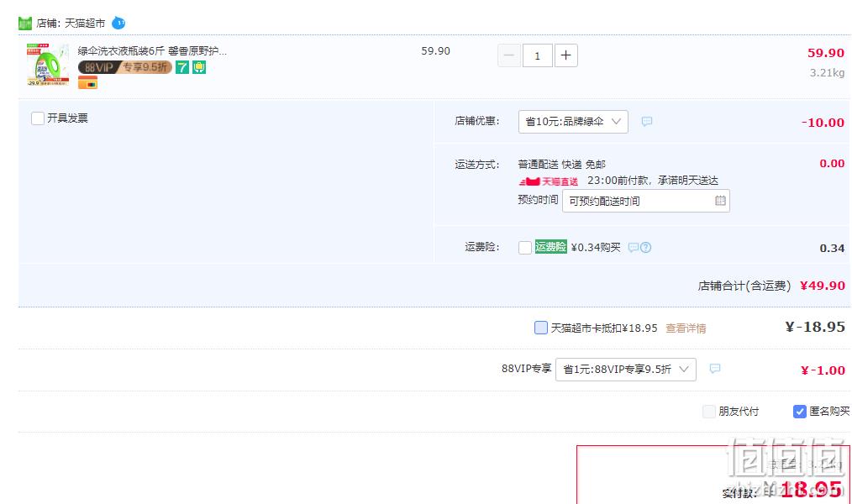Open the laundry detergent product thumbnail

pyautogui.click(x=48, y=65)
